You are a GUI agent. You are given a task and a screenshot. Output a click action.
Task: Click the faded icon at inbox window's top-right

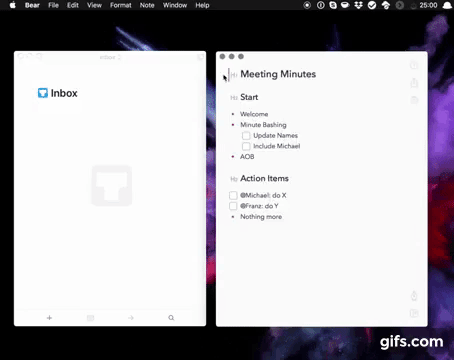coord(200,57)
